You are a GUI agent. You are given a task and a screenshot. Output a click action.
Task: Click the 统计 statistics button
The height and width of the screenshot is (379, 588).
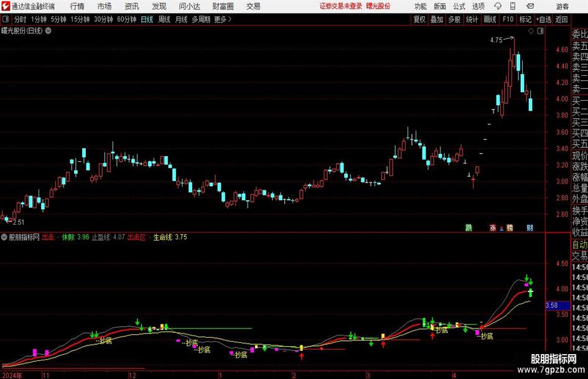(x=472, y=19)
